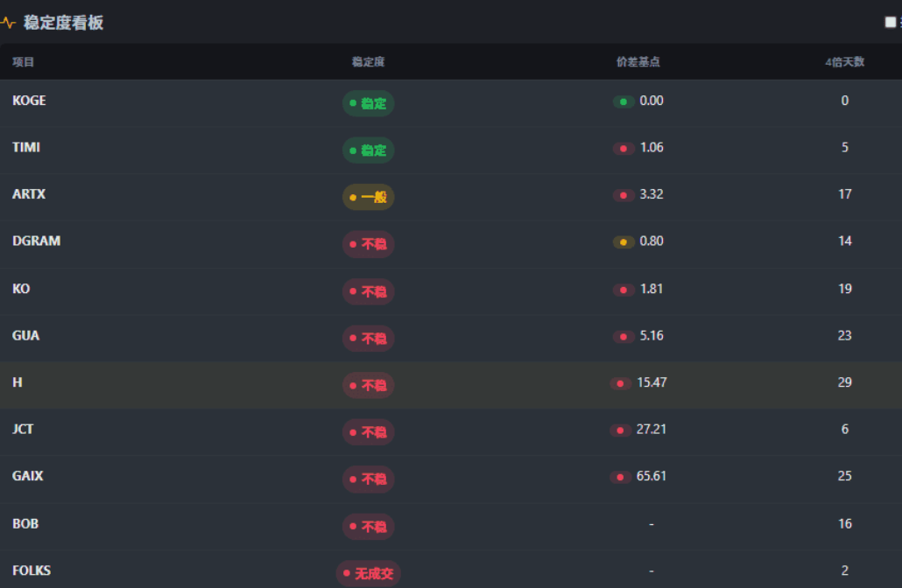Click the red spread indicator in TIMI row
Viewport: 902px width, 588px height.
624,149
